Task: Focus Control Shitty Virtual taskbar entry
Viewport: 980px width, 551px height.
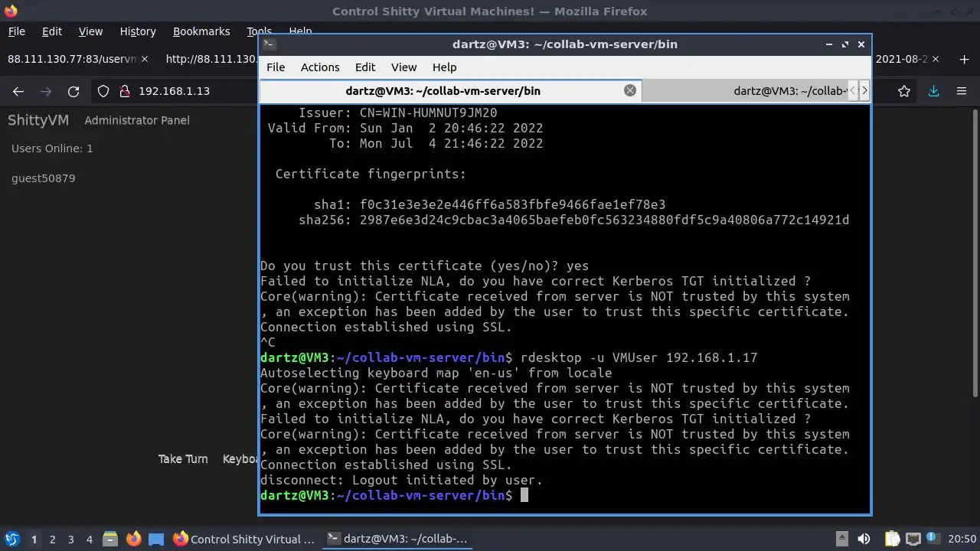Action: pyautogui.click(x=243, y=539)
